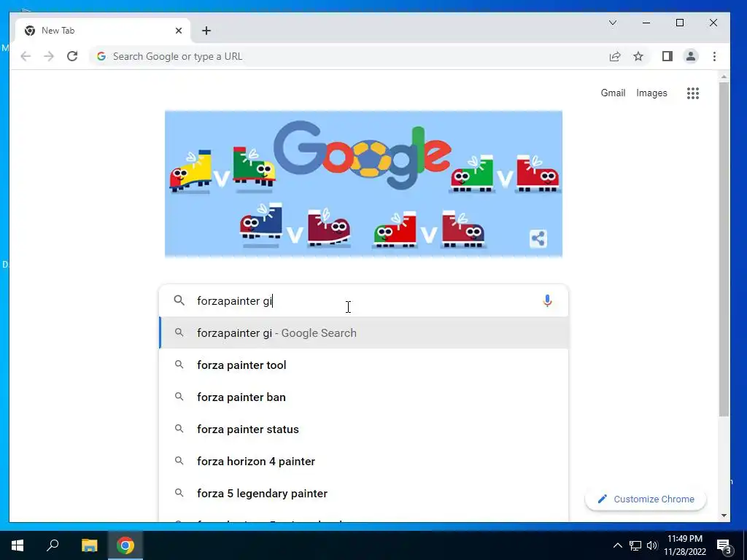The height and width of the screenshot is (560, 747).
Task: Pick the 'forza painter tool' suggestion
Action: 364,365
